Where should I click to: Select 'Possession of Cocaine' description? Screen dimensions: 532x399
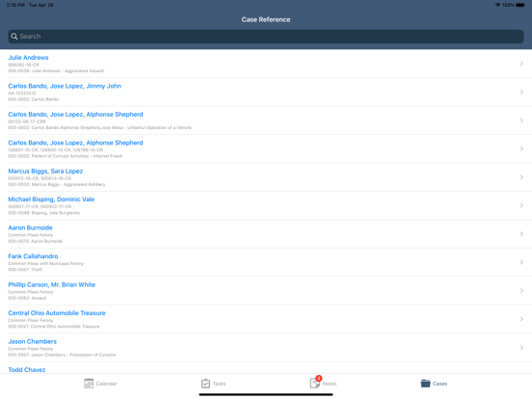point(93,355)
